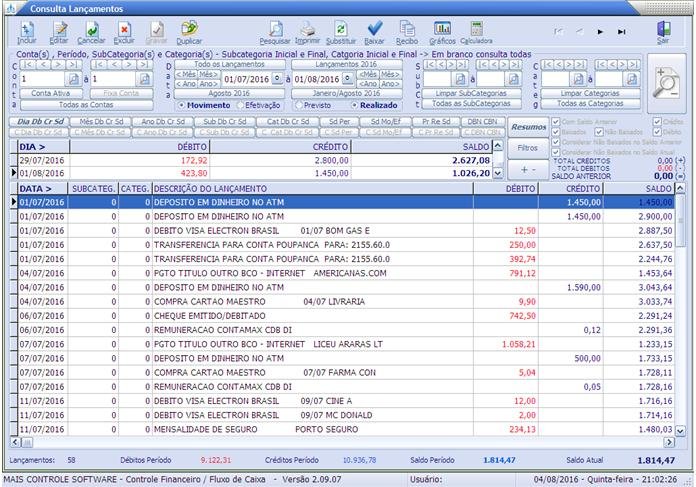Image resolution: width=696 pixels, height=487 pixels.
Task: Click the Duplicar toolbar icon
Action: (189, 33)
